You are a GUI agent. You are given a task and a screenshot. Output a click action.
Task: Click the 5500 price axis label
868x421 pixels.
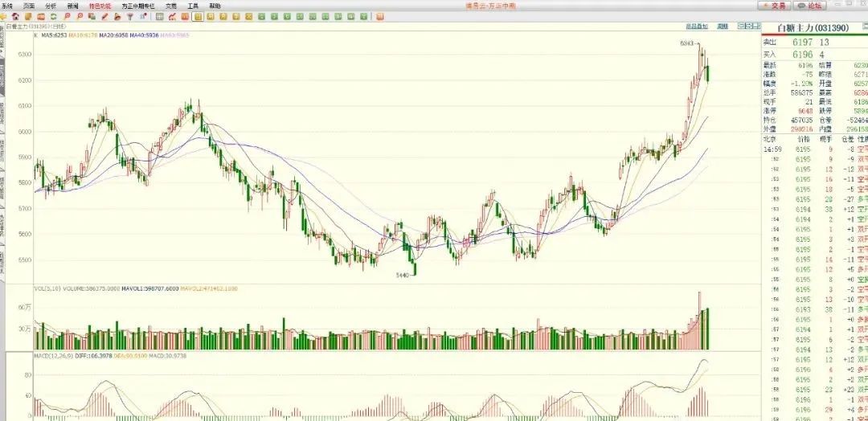coord(26,260)
